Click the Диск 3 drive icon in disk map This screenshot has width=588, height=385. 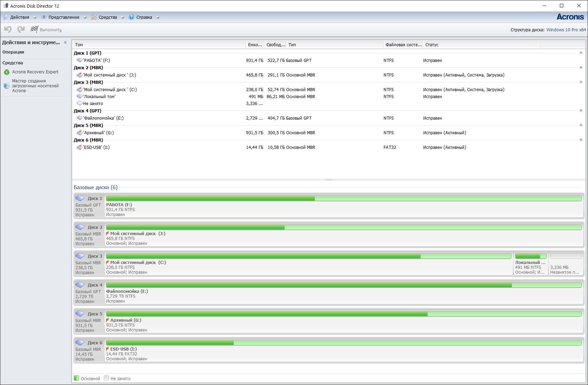[80, 256]
